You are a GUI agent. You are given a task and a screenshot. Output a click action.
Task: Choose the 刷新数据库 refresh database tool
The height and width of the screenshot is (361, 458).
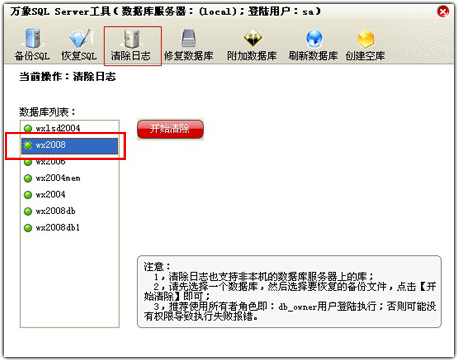[x=313, y=45]
